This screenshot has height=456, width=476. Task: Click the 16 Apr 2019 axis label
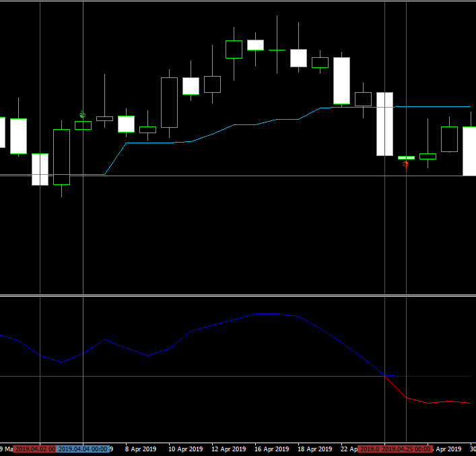point(272,449)
